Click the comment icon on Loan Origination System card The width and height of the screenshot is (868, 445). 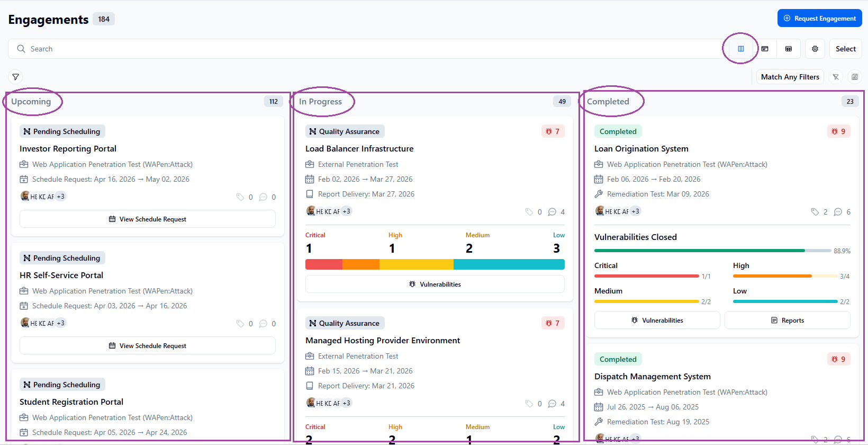838,212
